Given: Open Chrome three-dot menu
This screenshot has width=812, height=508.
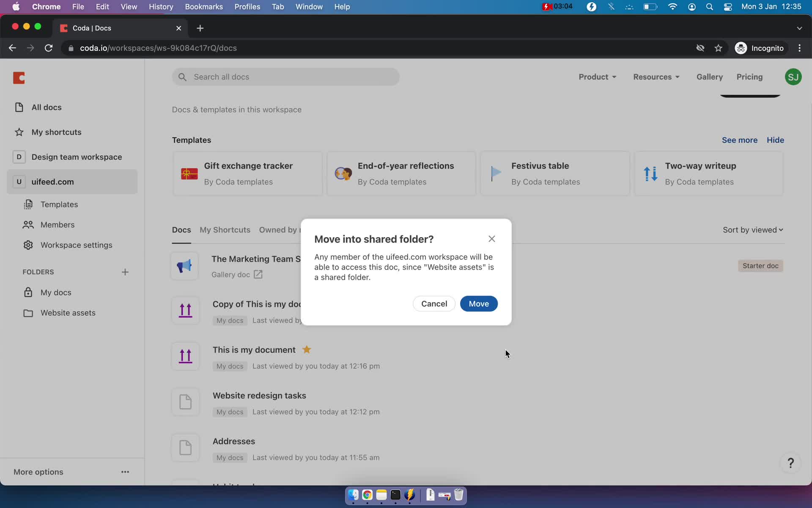Looking at the screenshot, I should coord(799,48).
